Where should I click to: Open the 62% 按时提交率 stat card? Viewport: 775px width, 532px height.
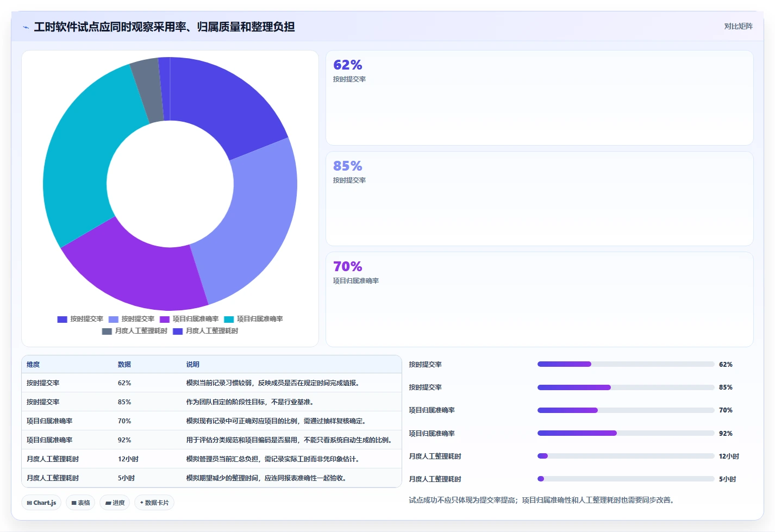539,98
